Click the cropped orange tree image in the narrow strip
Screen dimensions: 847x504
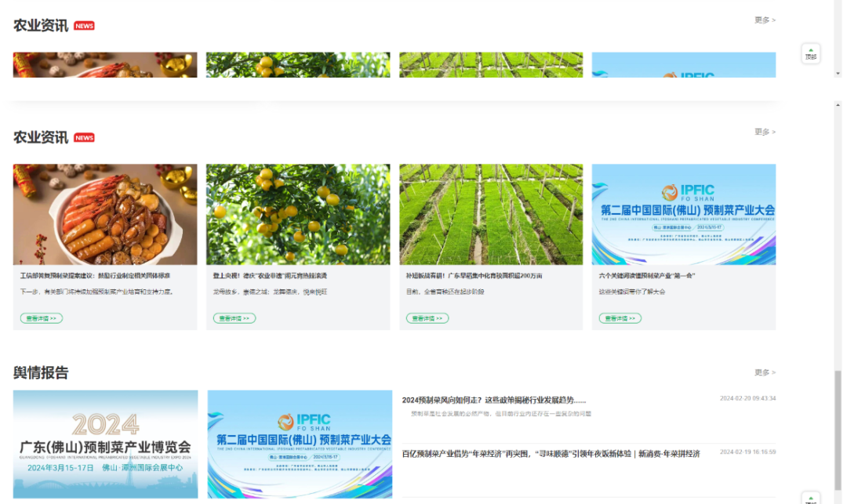click(x=298, y=65)
